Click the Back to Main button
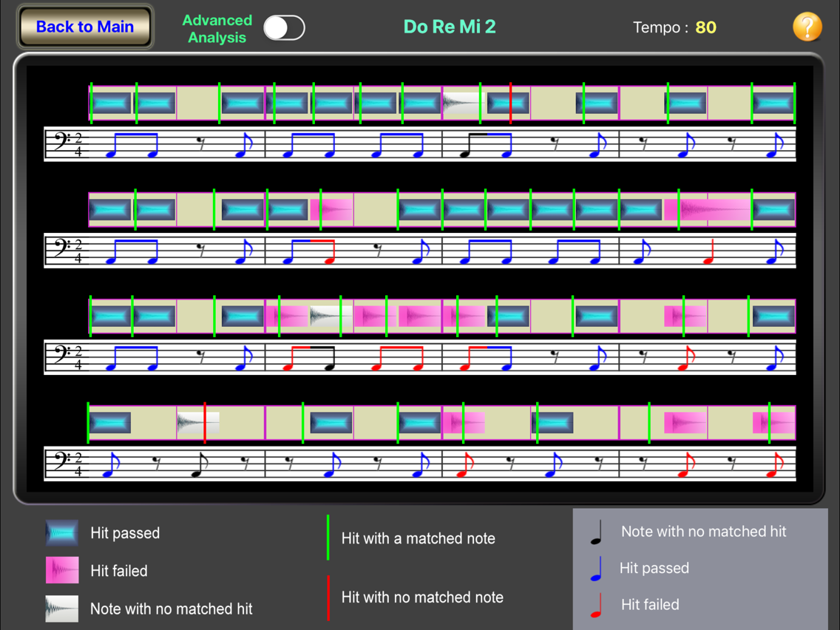The image size is (840, 630). (85, 27)
